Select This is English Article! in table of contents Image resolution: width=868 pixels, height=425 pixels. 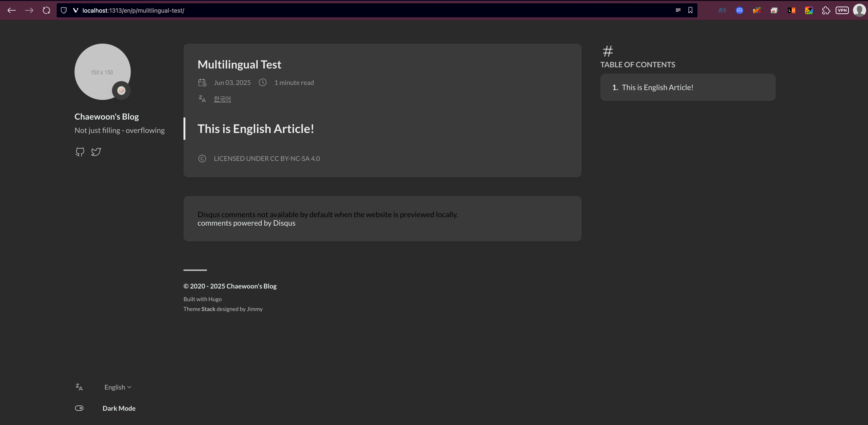click(x=657, y=87)
